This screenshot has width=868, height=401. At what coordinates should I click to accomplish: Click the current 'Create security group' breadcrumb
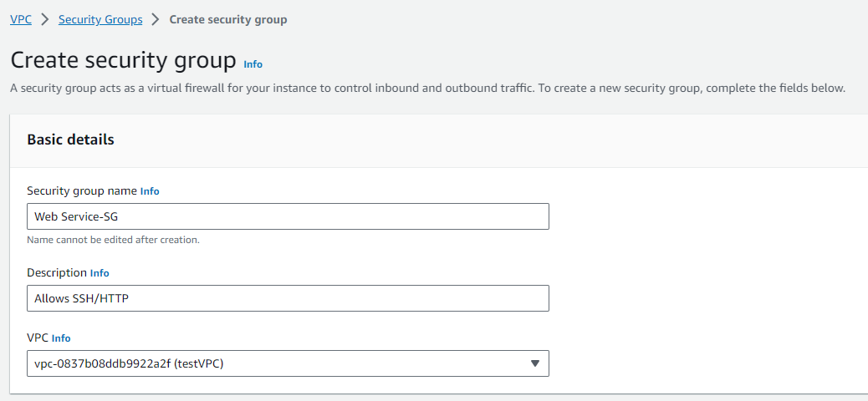tap(228, 19)
